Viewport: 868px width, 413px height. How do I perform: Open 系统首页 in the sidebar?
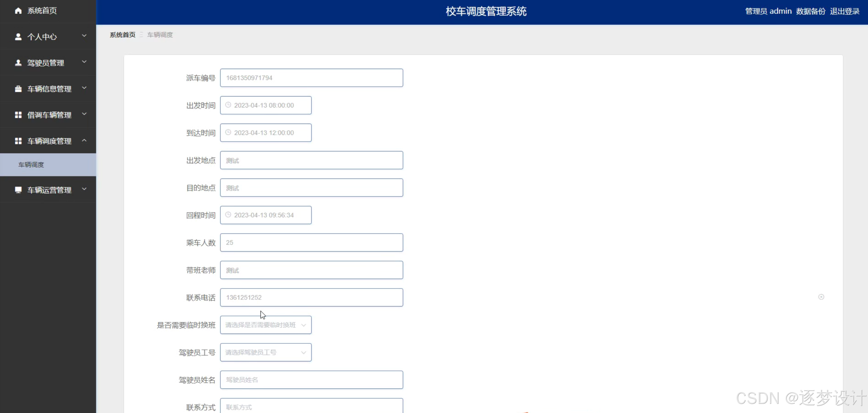[x=48, y=11]
